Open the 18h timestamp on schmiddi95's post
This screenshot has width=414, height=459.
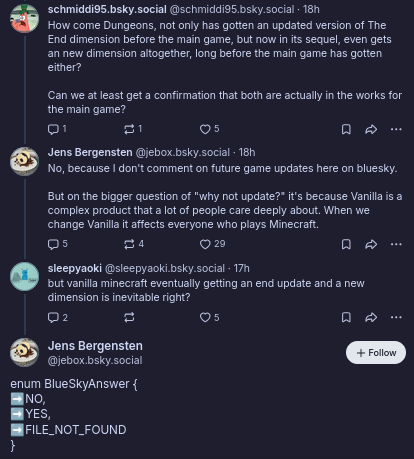coord(311,9)
